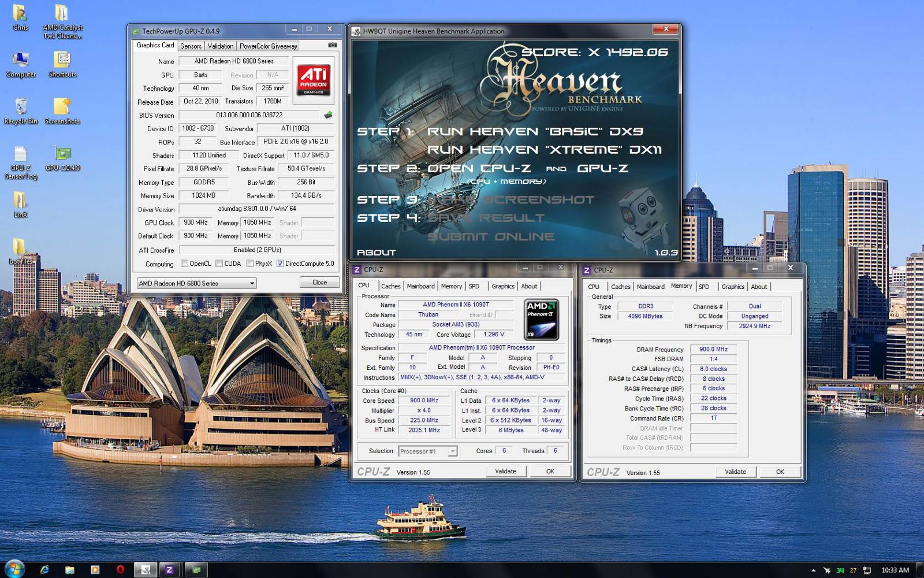Open About tab in left CPU-Z window
This screenshot has width=924, height=578.
(529, 286)
